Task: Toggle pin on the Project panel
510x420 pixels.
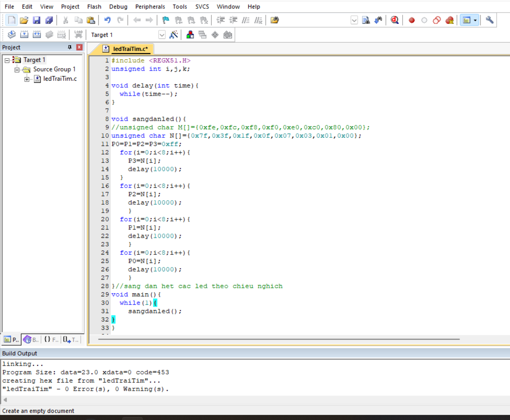Action: [x=70, y=47]
